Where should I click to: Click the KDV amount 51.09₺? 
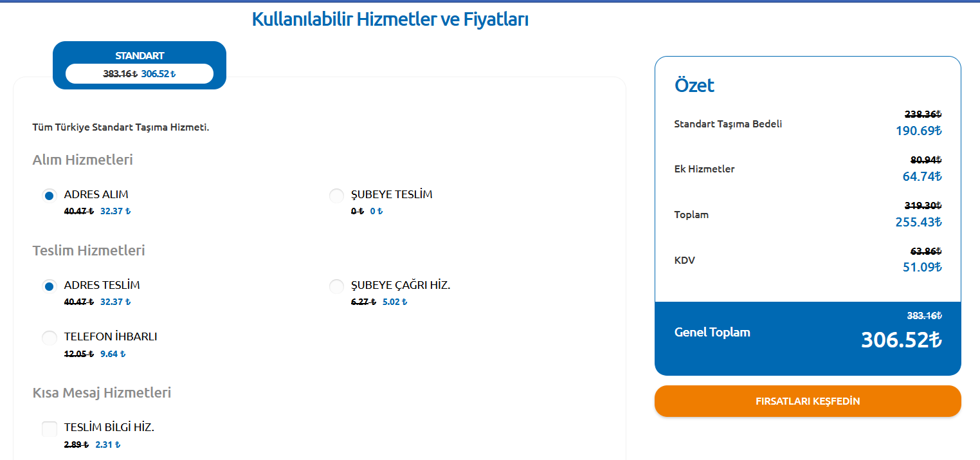tap(922, 267)
